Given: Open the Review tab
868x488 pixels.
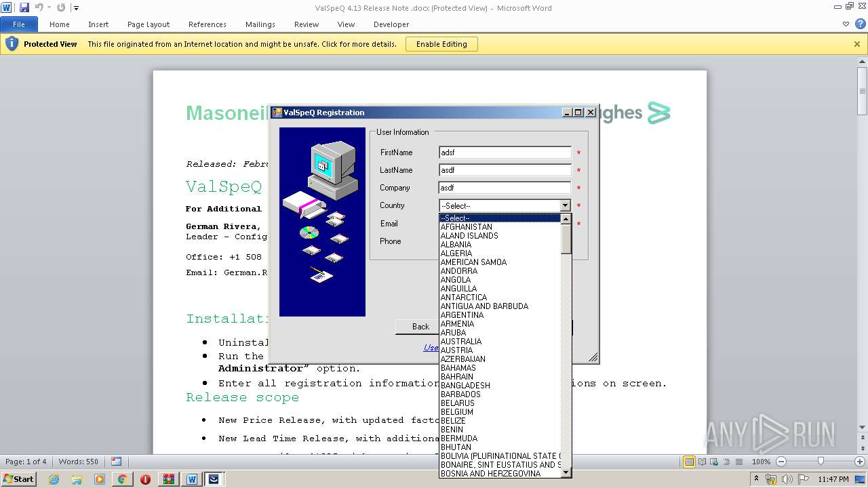Looking at the screenshot, I should pos(307,24).
